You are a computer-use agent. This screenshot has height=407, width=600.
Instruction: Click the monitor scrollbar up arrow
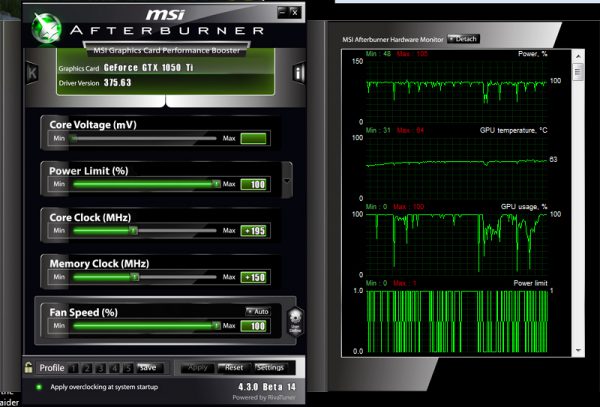tap(578, 56)
